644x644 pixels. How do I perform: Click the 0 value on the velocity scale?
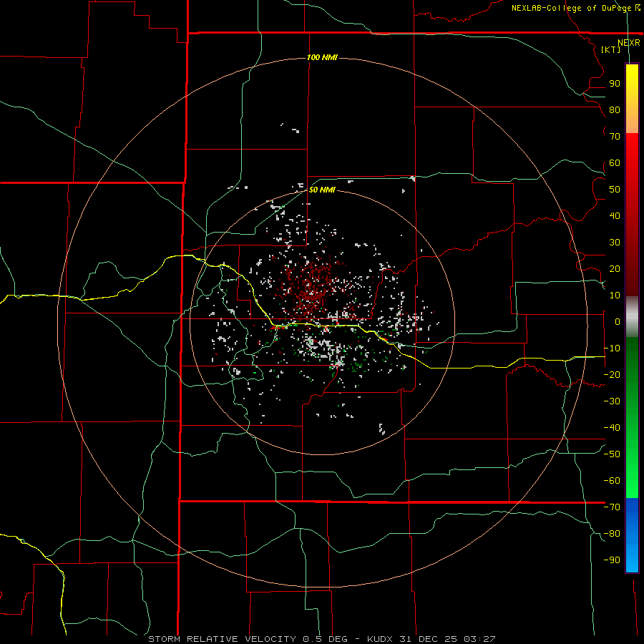618,322
